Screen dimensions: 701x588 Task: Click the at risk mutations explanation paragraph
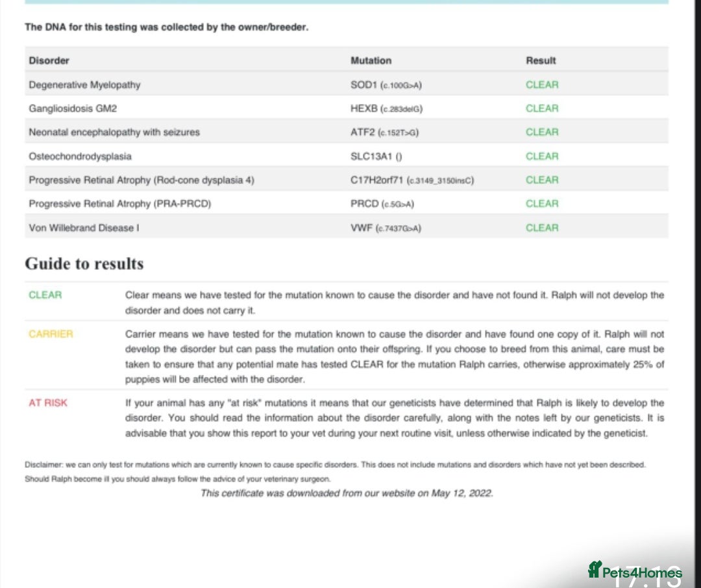tap(395, 418)
